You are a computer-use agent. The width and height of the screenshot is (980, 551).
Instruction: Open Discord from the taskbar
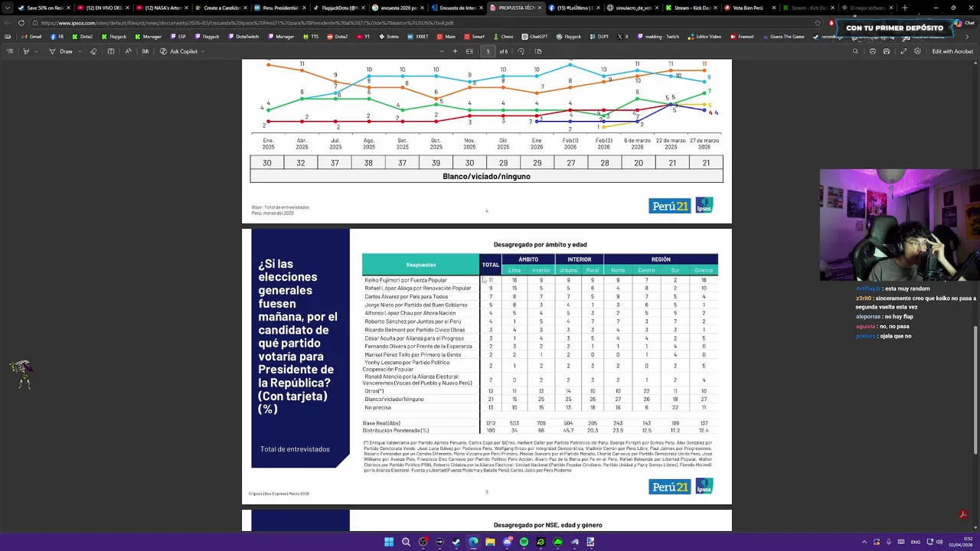[x=507, y=542]
